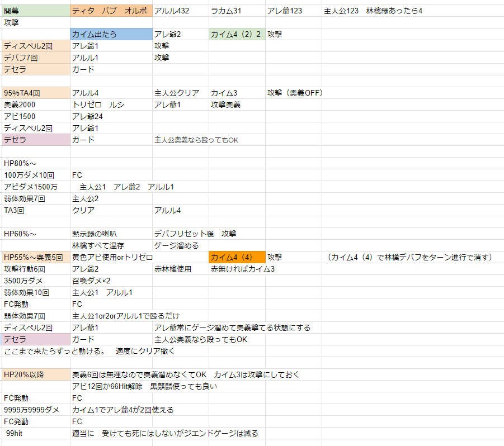Click the 100万ダメ10回 cell
Screen dimensions: 504x446
36,175
